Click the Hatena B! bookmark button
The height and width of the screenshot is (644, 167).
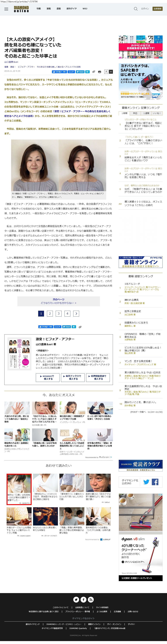pyautogui.click(x=87, y=72)
